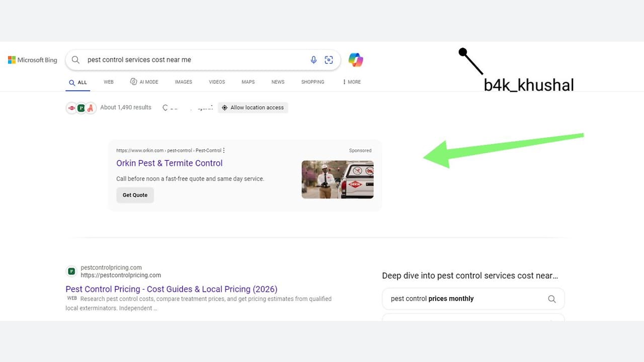Open Copilot colorful icon
Viewport: 644px width, 362px height.
356,60
